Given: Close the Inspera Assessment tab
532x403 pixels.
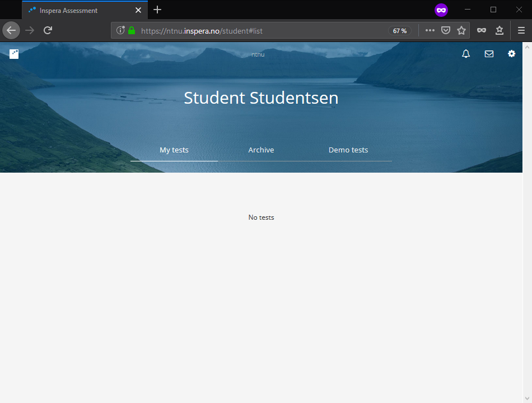Looking at the screenshot, I should [x=138, y=10].
